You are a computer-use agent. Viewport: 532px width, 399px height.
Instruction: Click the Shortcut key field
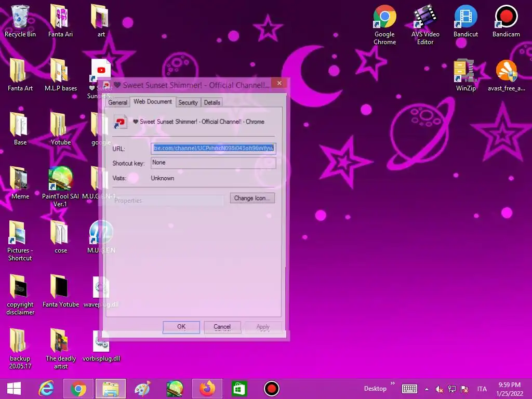click(x=214, y=163)
